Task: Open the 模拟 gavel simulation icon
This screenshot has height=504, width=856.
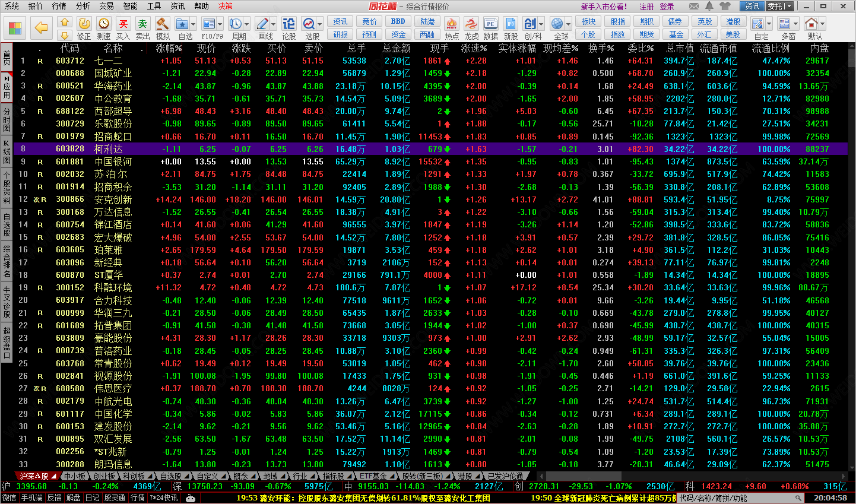Action: click(162, 24)
